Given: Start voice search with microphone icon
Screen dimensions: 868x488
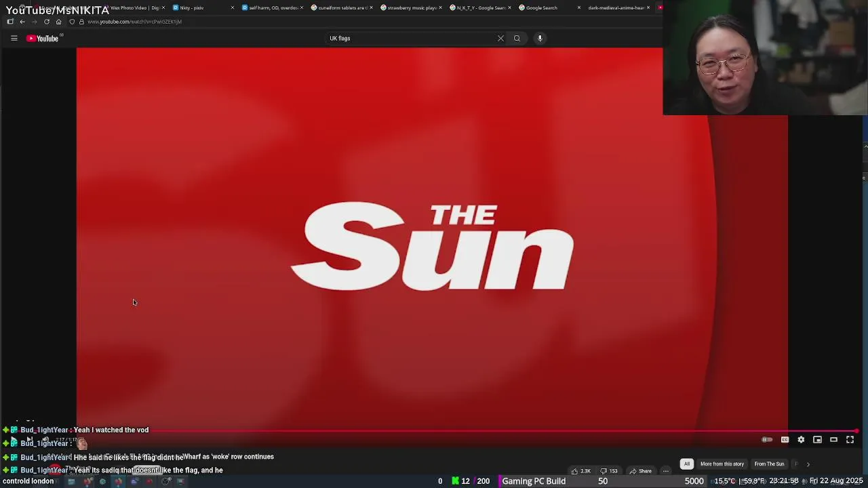Looking at the screenshot, I should 540,39.
